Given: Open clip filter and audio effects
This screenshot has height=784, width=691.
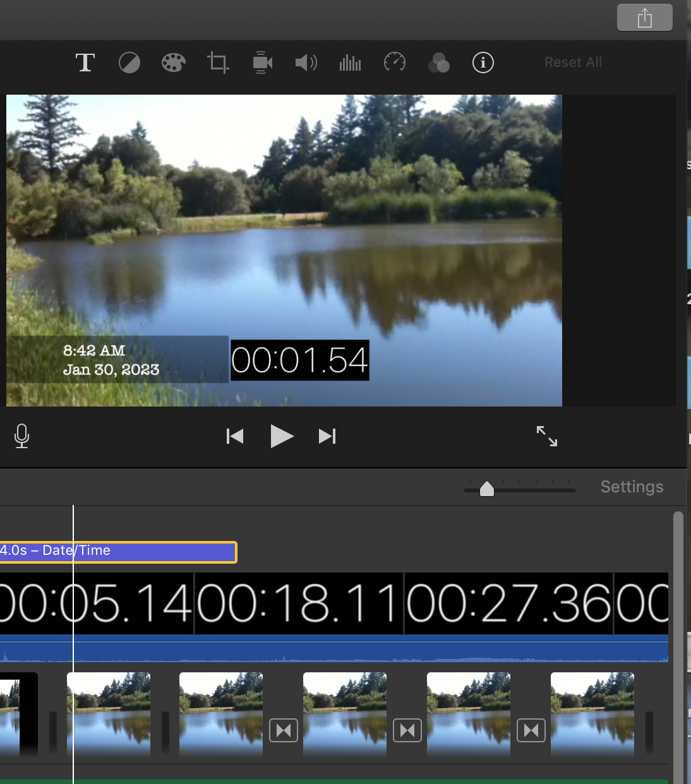Looking at the screenshot, I should tap(439, 62).
